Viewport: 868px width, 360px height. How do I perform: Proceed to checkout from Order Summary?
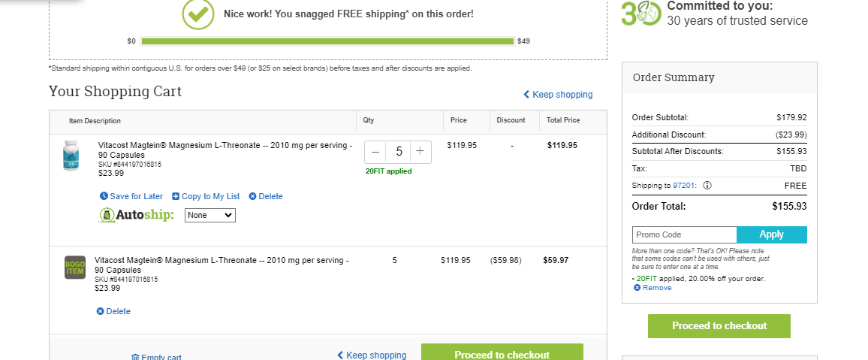pos(719,325)
